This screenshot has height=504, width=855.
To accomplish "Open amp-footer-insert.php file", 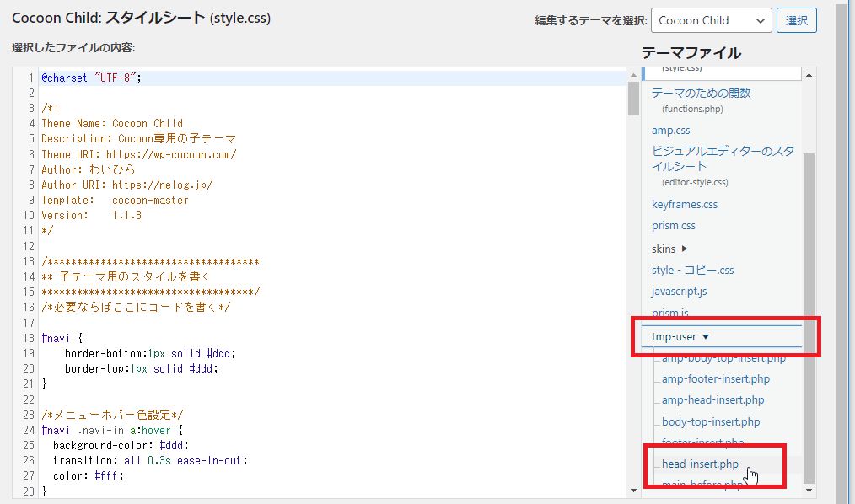I will coord(715,379).
